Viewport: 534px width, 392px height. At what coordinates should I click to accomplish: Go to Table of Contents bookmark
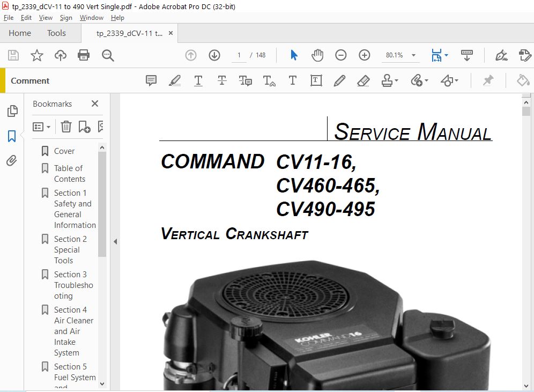(x=70, y=173)
